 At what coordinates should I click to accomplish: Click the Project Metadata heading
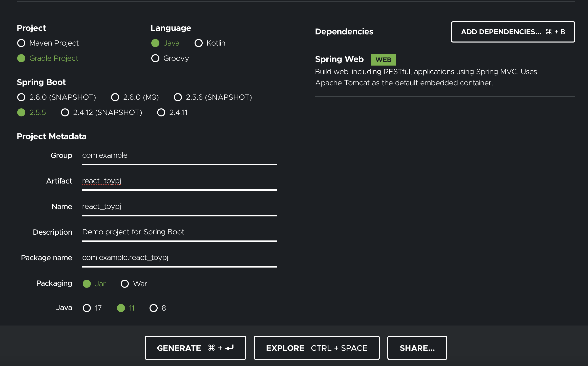click(52, 136)
